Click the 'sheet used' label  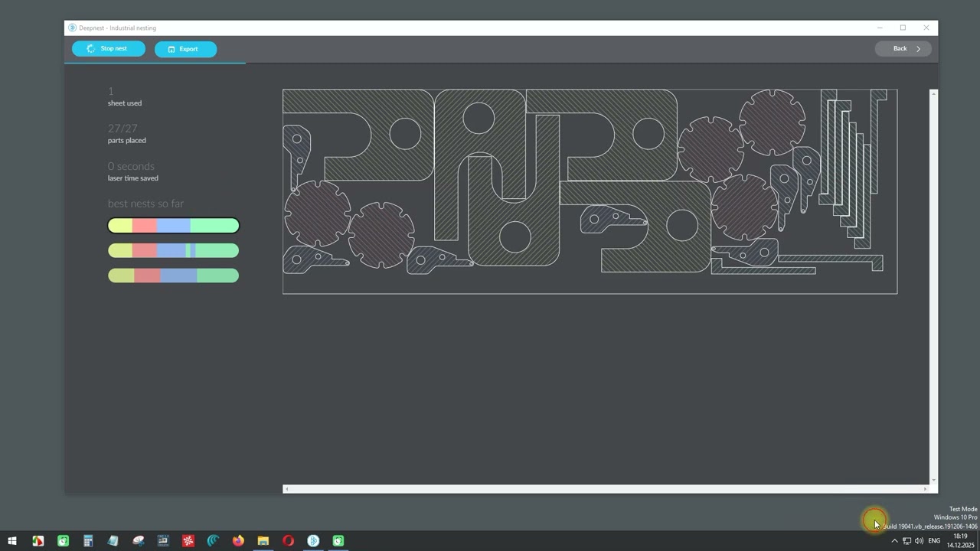[x=125, y=103]
